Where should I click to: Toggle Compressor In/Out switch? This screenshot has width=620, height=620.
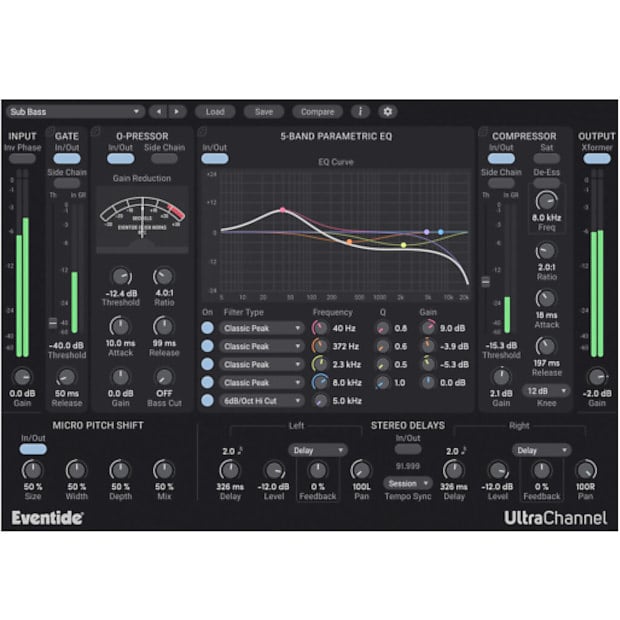tap(501, 159)
